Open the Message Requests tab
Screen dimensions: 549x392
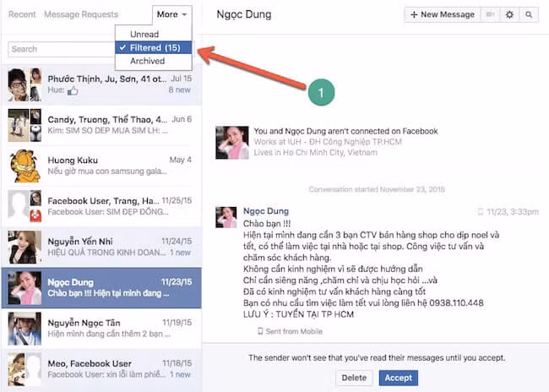[81, 14]
